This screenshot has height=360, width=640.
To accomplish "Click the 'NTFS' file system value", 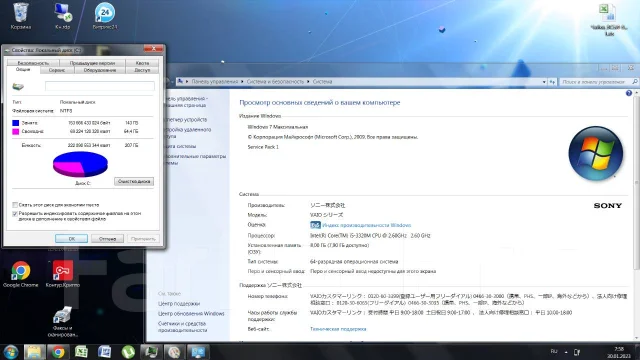I will [66, 111].
